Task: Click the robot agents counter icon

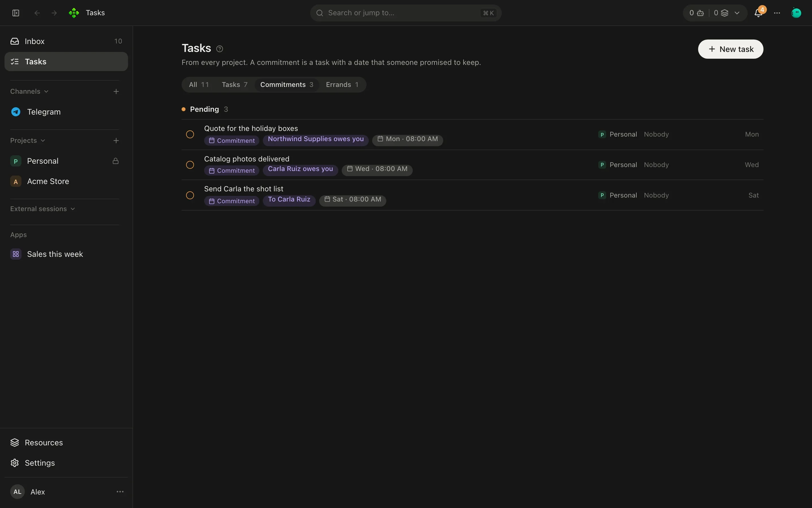Action: point(701,13)
